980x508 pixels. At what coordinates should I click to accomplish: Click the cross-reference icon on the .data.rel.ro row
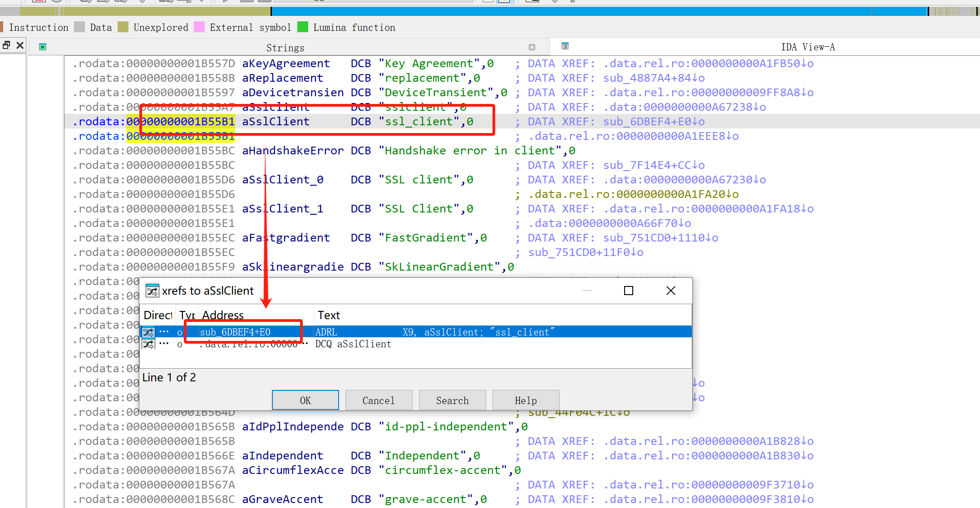pyautogui.click(x=148, y=344)
